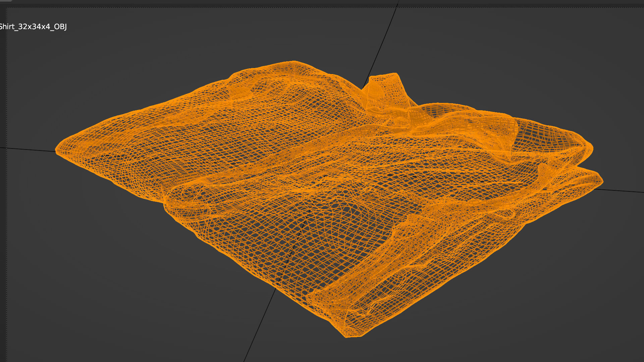Viewport: 644px width, 362px height.
Task: Click empty viewport background at bottom right
Action: [x=553, y=302]
